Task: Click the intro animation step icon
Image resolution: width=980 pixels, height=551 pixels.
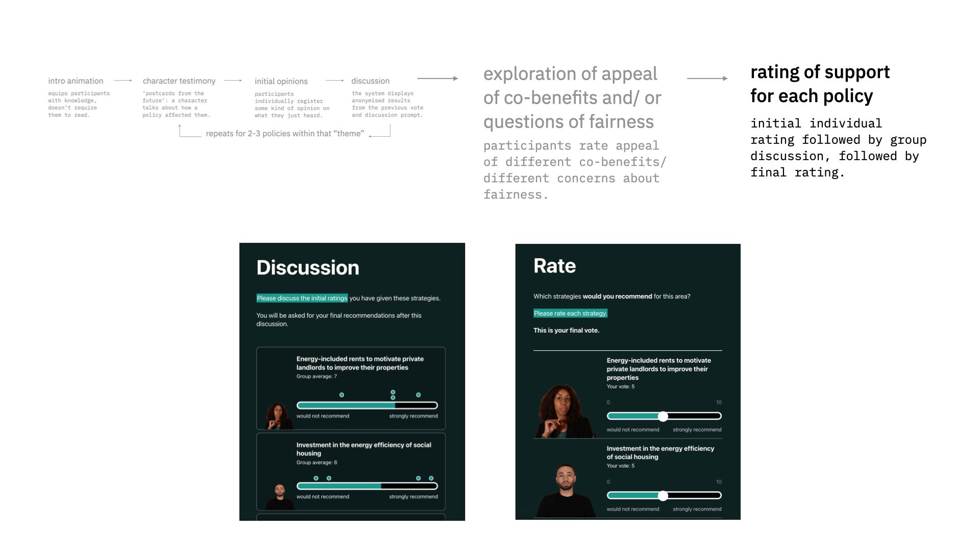Action: tap(75, 80)
